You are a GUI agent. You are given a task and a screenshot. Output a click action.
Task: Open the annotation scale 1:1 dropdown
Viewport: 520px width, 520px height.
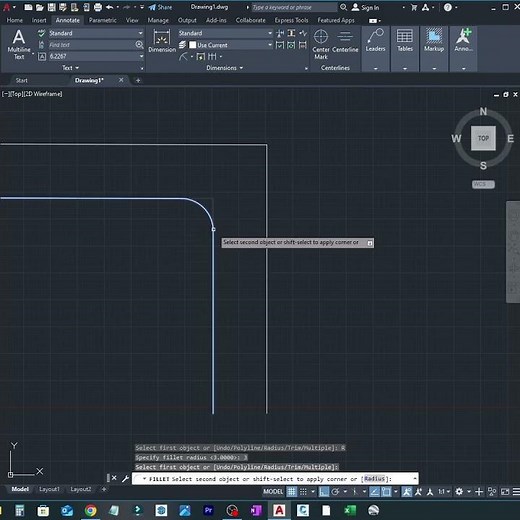[x=444, y=492]
